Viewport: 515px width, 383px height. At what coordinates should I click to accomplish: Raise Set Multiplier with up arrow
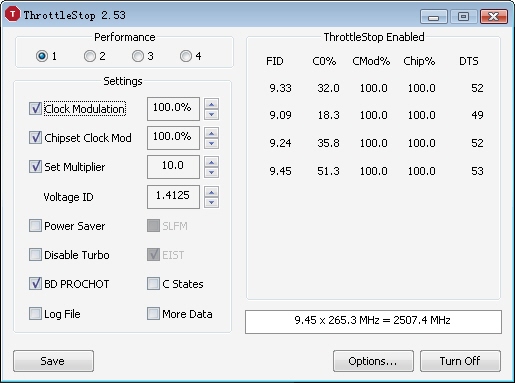(211, 162)
